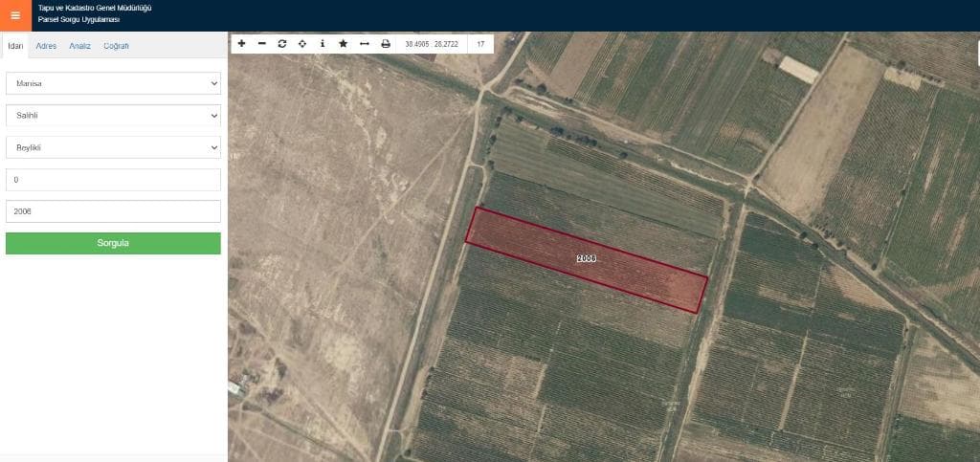This screenshot has width=980, height=462.
Task: Select the measure distance arrow tool
Action: coord(364,44)
